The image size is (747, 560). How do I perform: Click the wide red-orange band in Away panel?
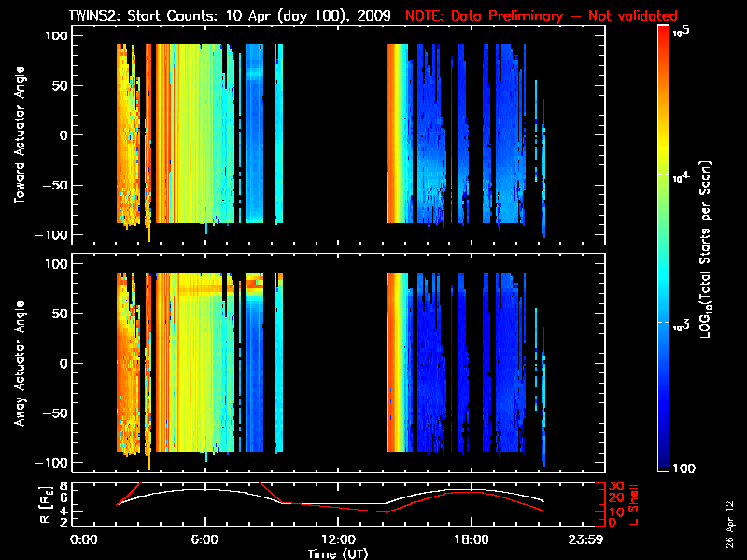click(x=396, y=362)
